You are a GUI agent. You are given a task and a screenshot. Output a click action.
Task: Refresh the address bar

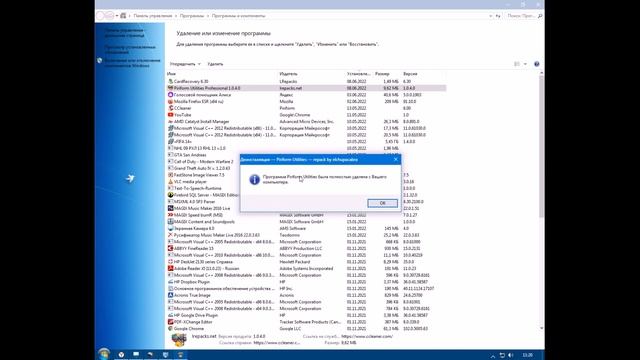click(x=498, y=16)
